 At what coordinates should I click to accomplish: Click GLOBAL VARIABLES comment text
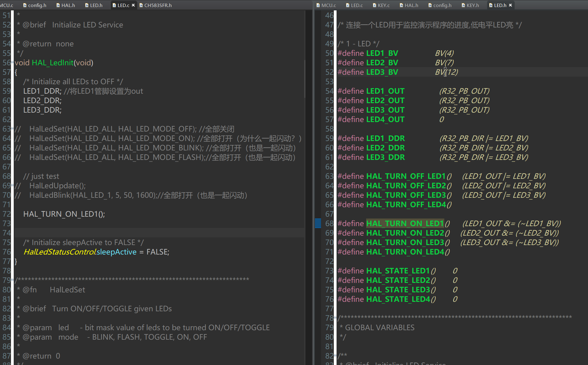380,327
